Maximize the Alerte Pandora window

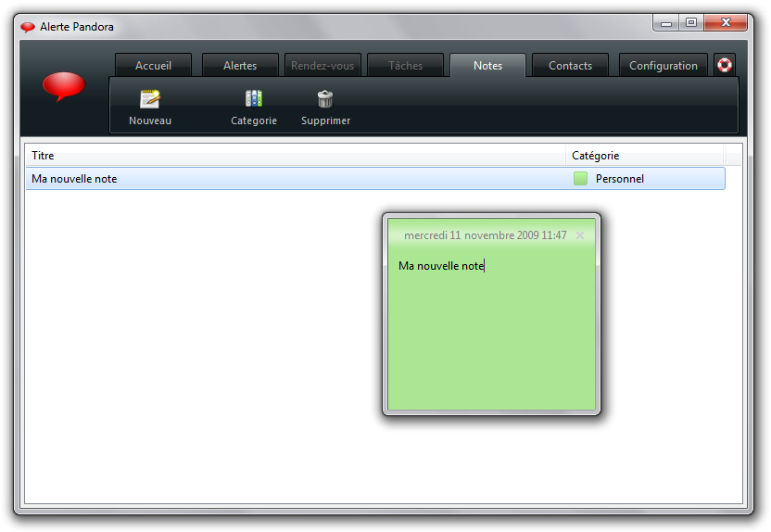pyautogui.click(x=691, y=22)
